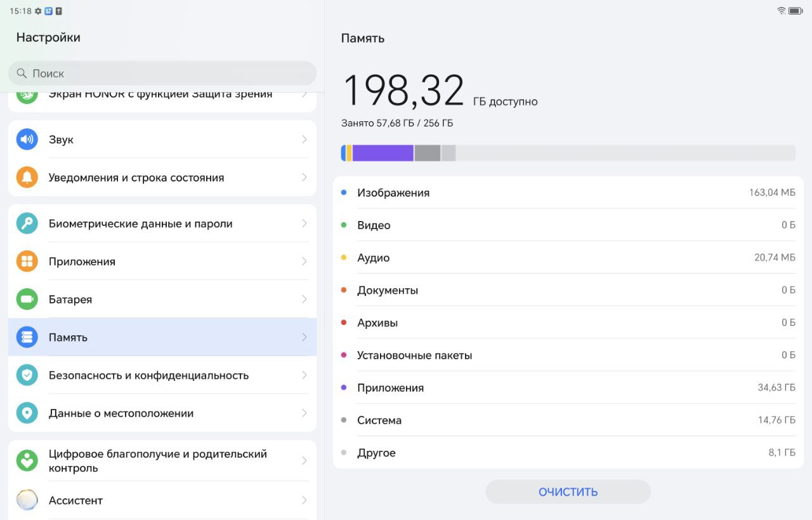The height and width of the screenshot is (520, 812).
Task: Tap the location pin icon
Action: pyautogui.click(x=27, y=413)
